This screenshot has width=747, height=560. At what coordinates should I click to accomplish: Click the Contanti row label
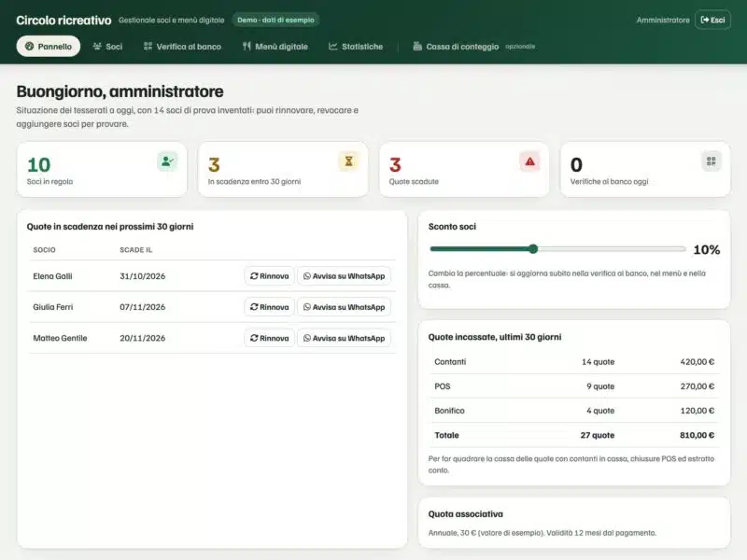click(x=450, y=362)
